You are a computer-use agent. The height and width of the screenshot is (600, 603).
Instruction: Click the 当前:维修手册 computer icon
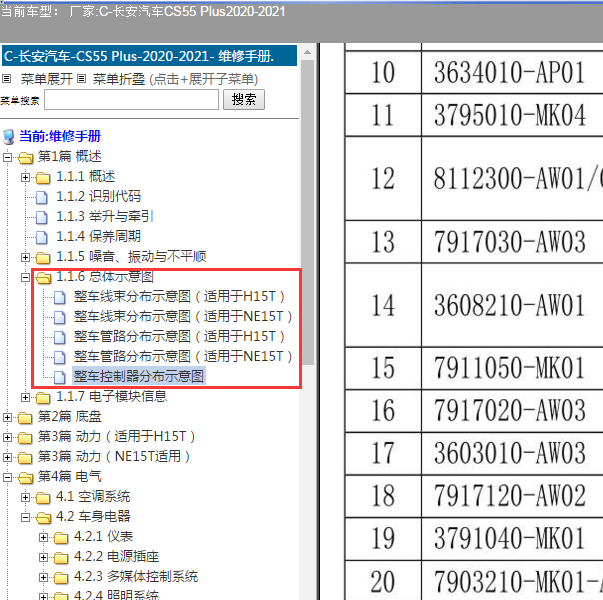8,137
